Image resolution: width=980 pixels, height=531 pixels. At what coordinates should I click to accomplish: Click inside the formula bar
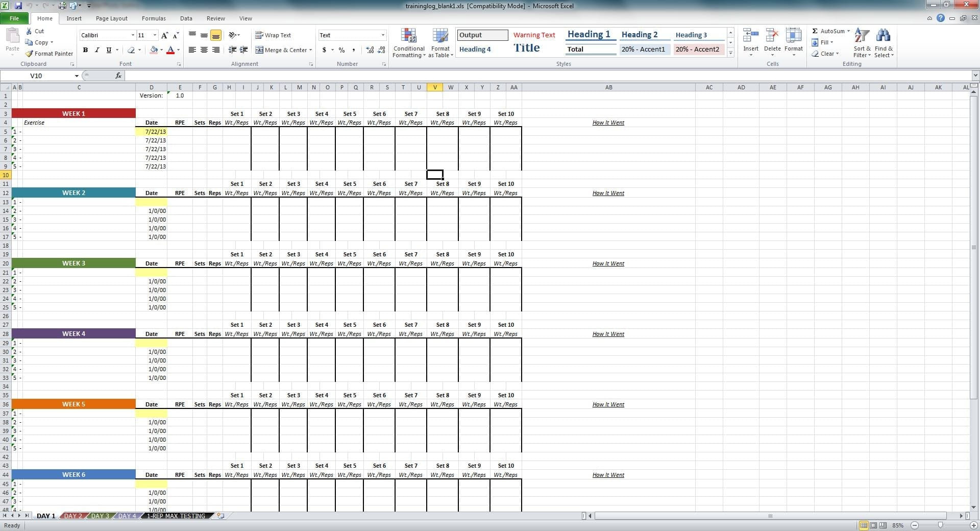[357, 75]
